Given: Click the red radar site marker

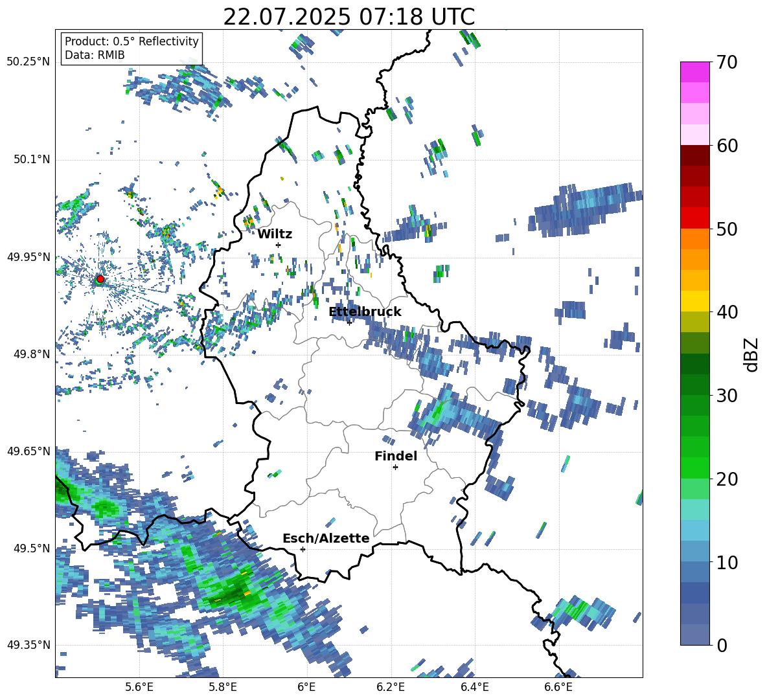Looking at the screenshot, I should pyautogui.click(x=100, y=279).
